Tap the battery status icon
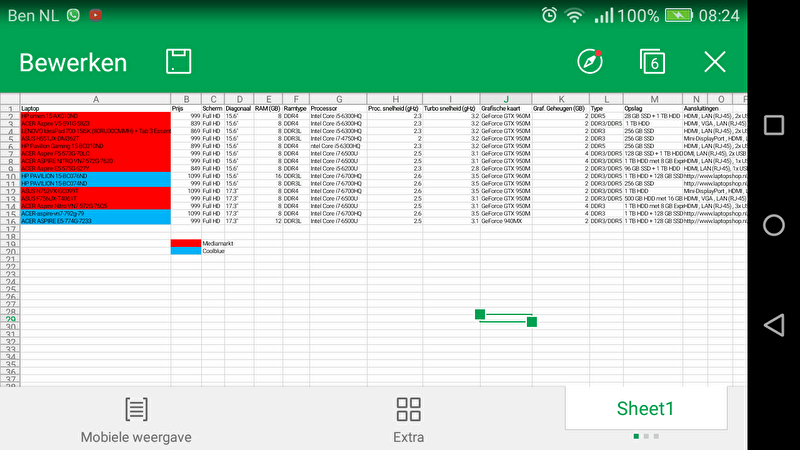The height and width of the screenshot is (450, 800). (x=679, y=15)
